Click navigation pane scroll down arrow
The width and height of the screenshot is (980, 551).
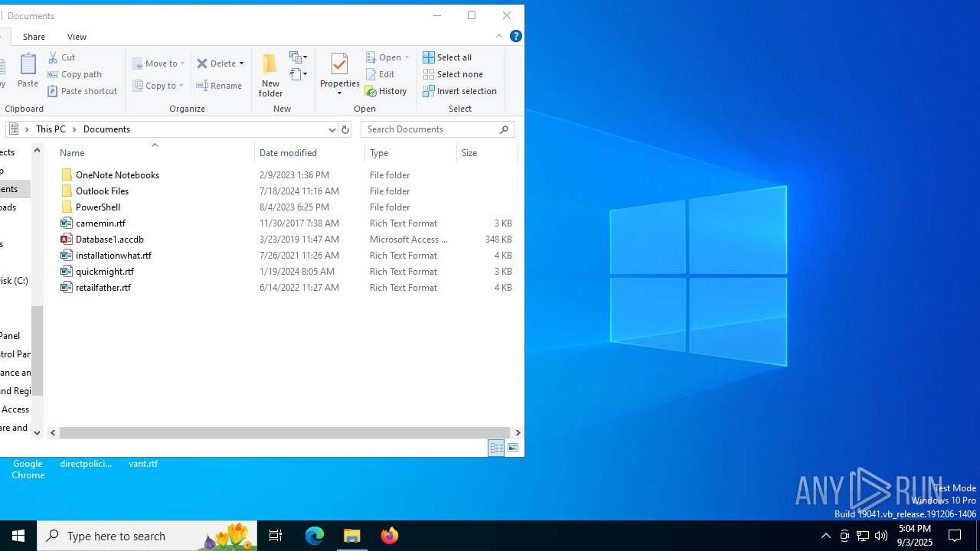(x=37, y=432)
